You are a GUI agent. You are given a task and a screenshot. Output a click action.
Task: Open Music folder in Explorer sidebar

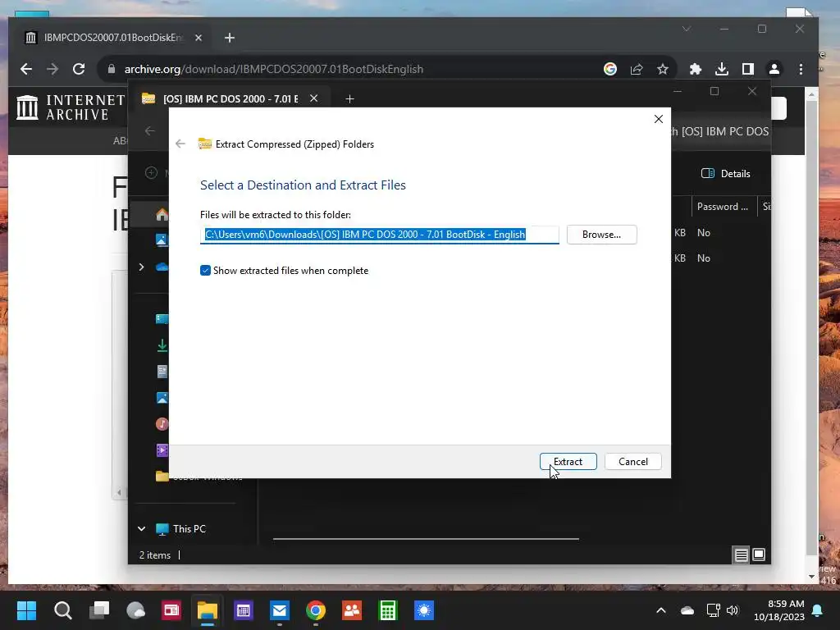point(162,424)
